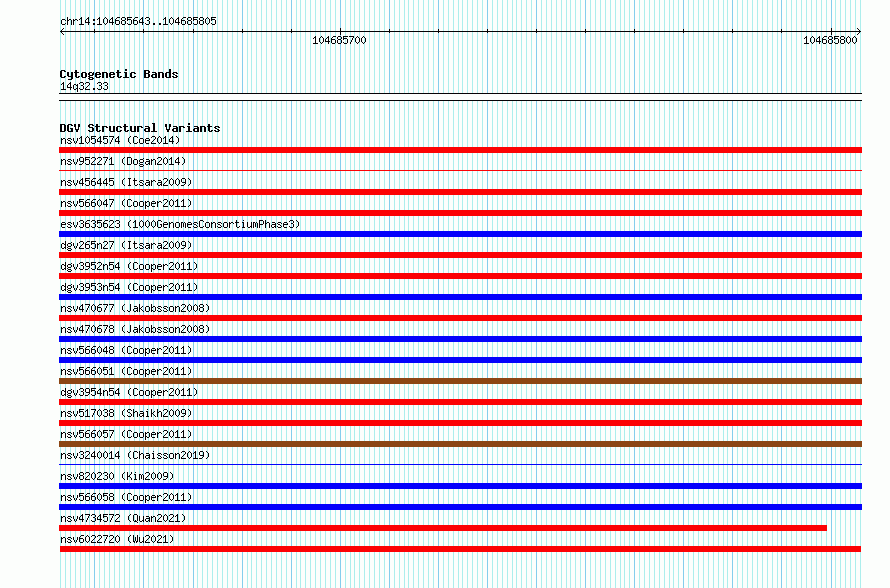Open nsv517038 (Shaikh2009) label

(x=126, y=413)
